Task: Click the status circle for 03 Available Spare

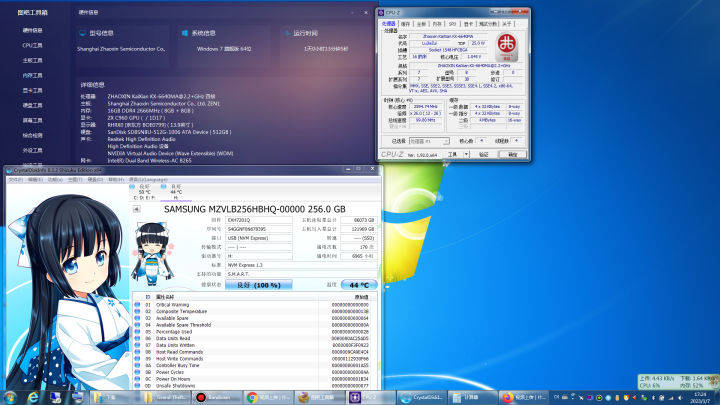Action: point(137,318)
